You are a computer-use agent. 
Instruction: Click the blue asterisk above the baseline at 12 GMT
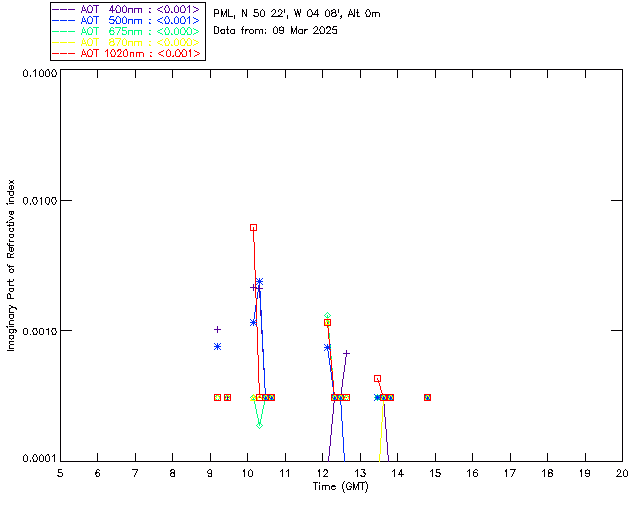point(327,348)
